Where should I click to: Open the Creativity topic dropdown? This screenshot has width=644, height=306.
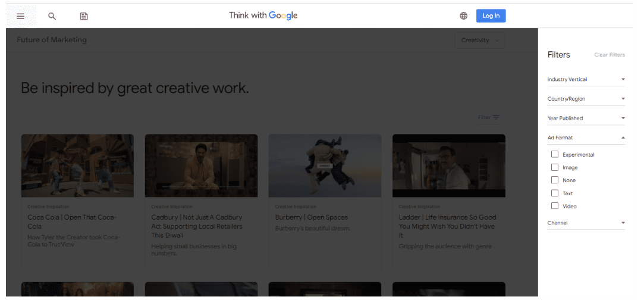click(480, 40)
